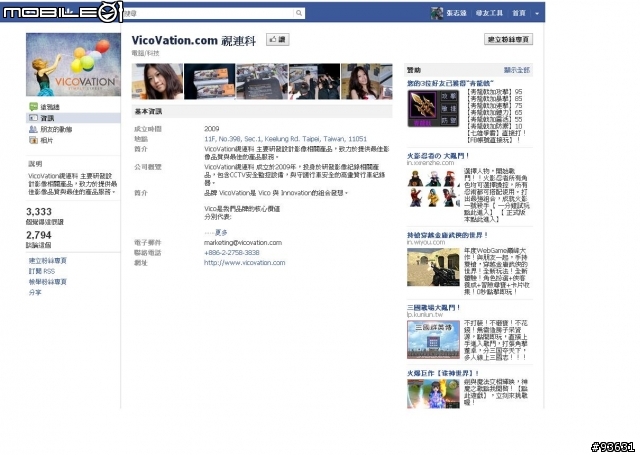Image resolution: width=640 pixels, height=455 pixels.
Task: Open fourth photo thumbnail of crowd at booth
Action: point(314,81)
